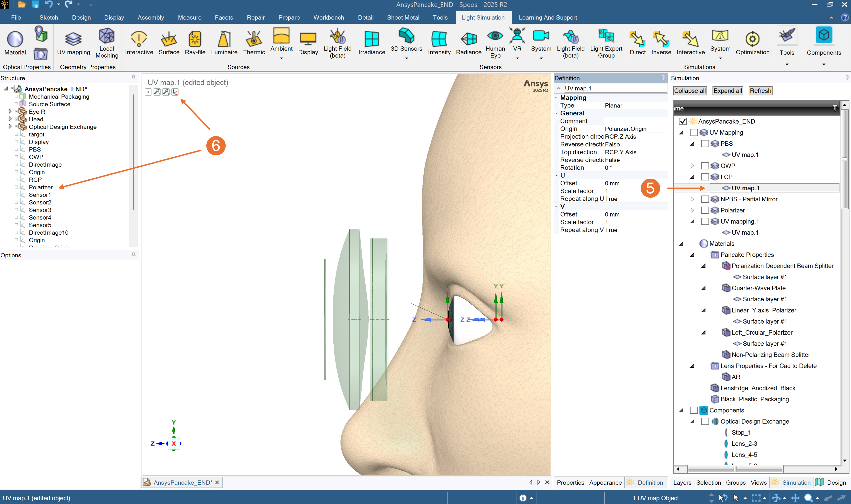Open the Components ribbon dropdown arrow
This screenshot has height=504, width=851.
824,64
